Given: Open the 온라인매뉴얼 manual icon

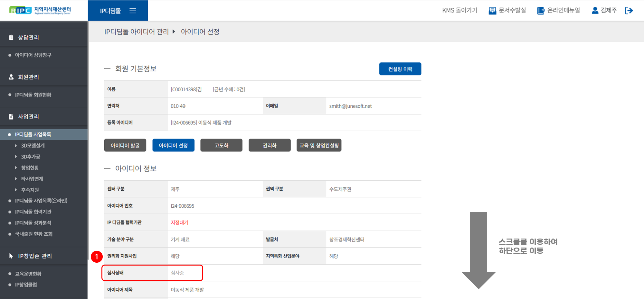Looking at the screenshot, I should pos(541,11).
